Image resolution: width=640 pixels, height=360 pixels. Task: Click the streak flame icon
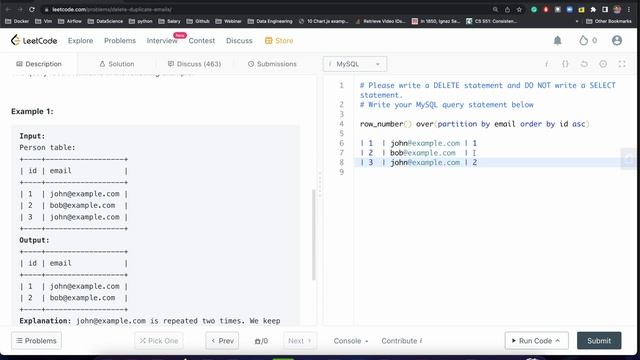click(x=584, y=40)
